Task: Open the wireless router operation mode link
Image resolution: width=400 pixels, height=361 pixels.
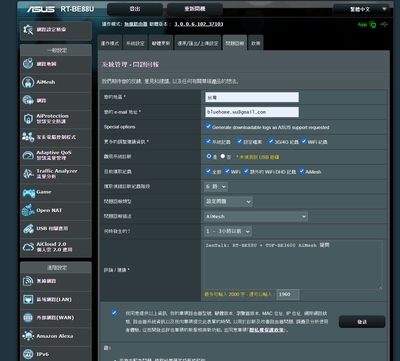Action: point(136,24)
